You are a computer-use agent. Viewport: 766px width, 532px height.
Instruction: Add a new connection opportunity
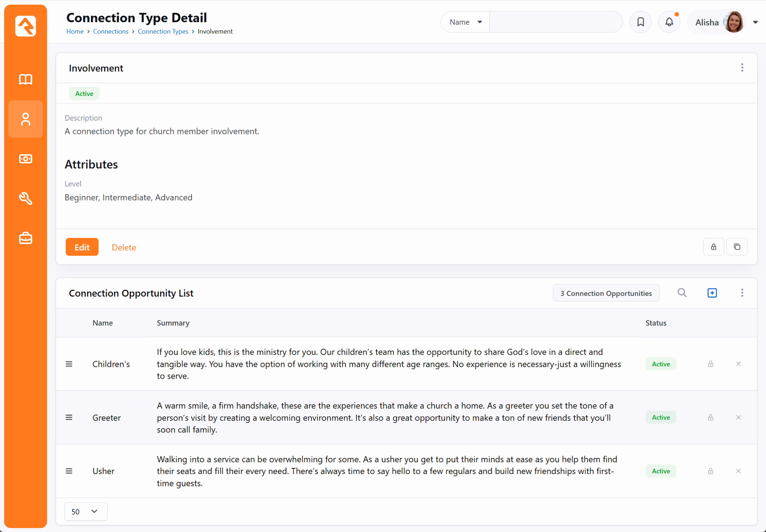[712, 293]
